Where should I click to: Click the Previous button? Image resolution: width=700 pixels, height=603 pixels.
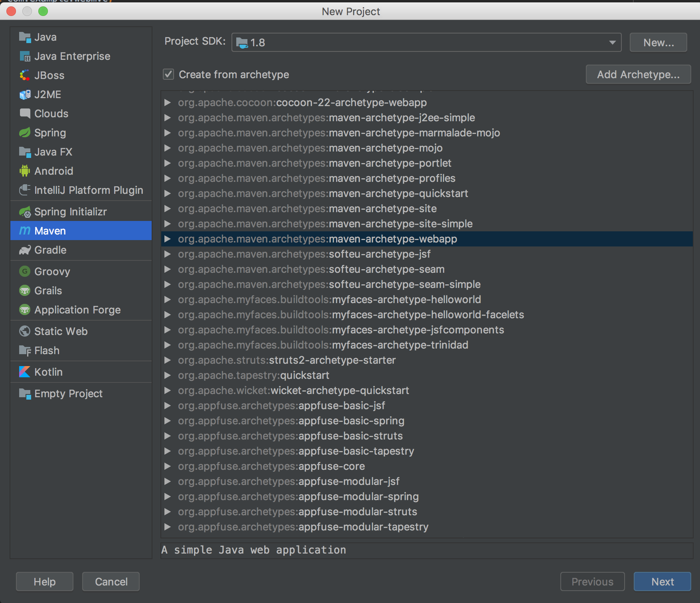(593, 581)
